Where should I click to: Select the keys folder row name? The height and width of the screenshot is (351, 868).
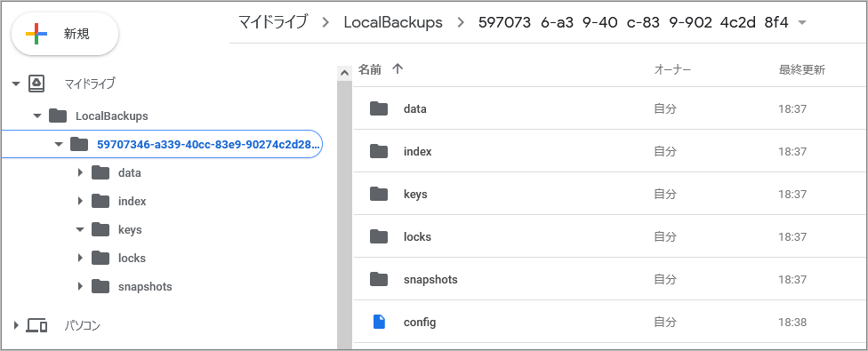[415, 195]
